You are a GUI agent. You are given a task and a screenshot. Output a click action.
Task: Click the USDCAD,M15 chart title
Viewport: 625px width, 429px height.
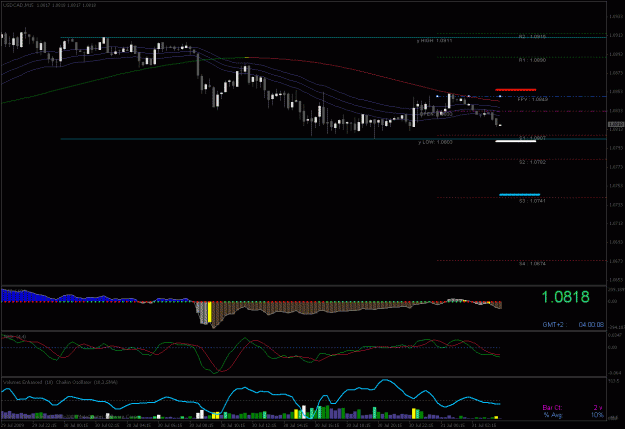point(16,5)
